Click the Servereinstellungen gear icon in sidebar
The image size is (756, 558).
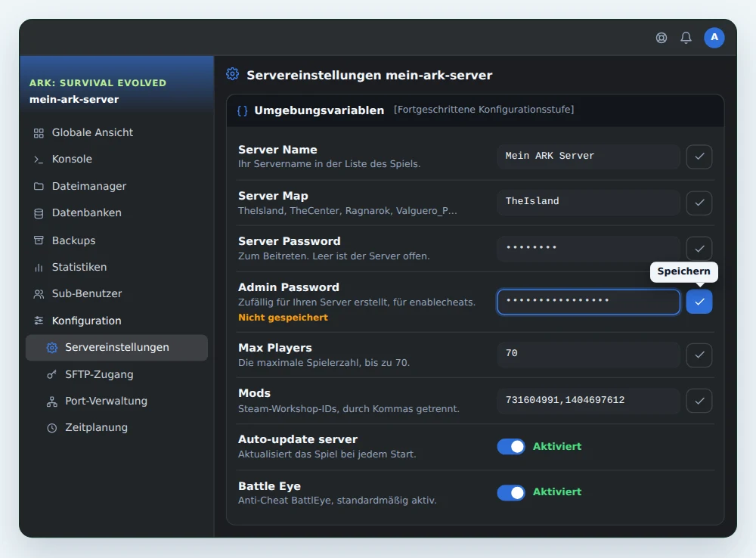tap(52, 348)
